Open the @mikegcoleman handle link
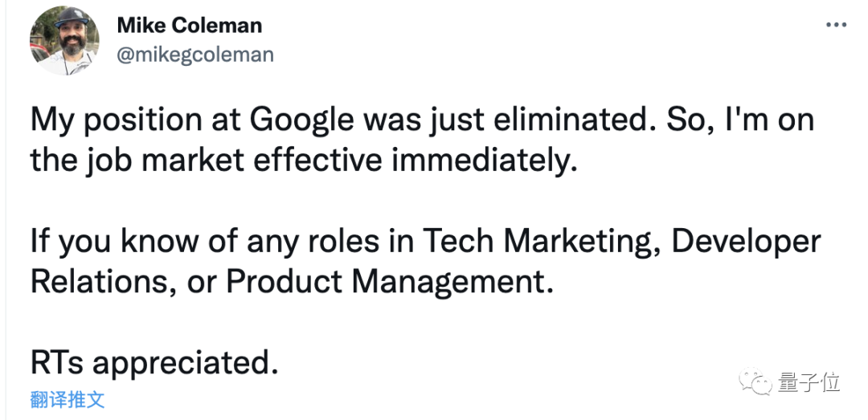This screenshot has height=420, width=868. (x=195, y=55)
